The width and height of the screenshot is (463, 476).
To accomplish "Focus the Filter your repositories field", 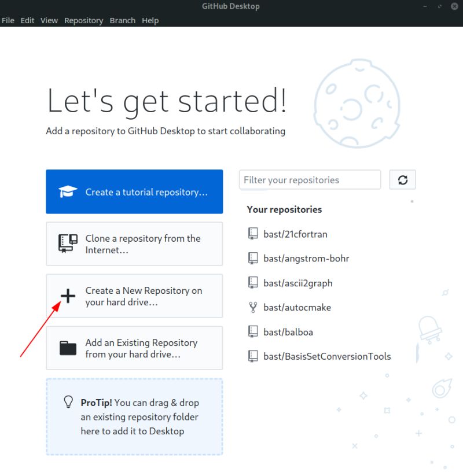I will point(310,180).
